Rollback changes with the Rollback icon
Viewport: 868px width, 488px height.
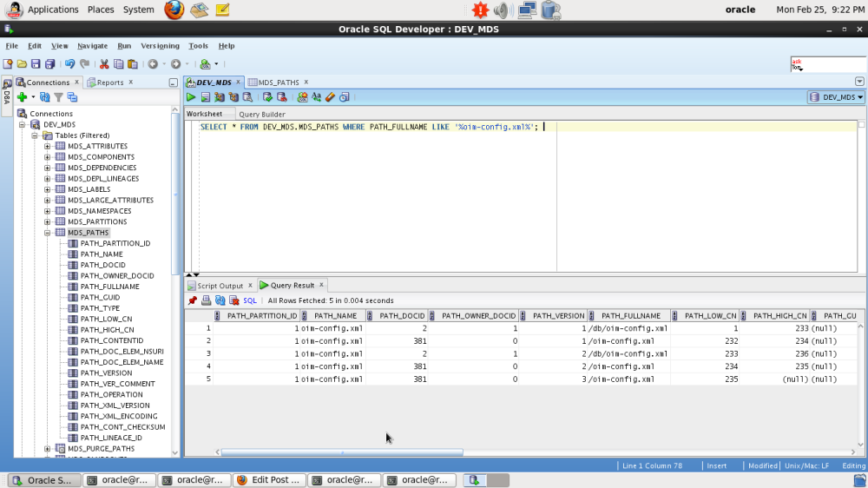282,97
